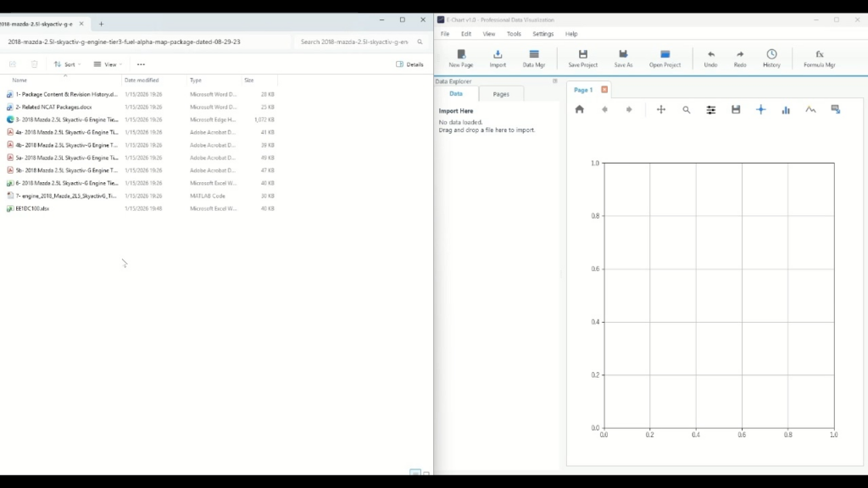Expand the View dropdown in File Explorer
This screenshot has width=868, height=488.
[108, 64]
